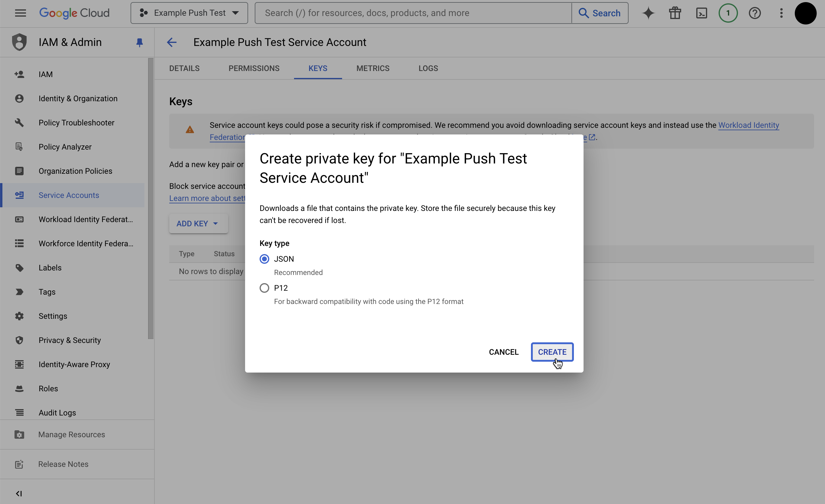Open the three-dot settings menu
Screen dimensions: 825x504
(781, 13)
